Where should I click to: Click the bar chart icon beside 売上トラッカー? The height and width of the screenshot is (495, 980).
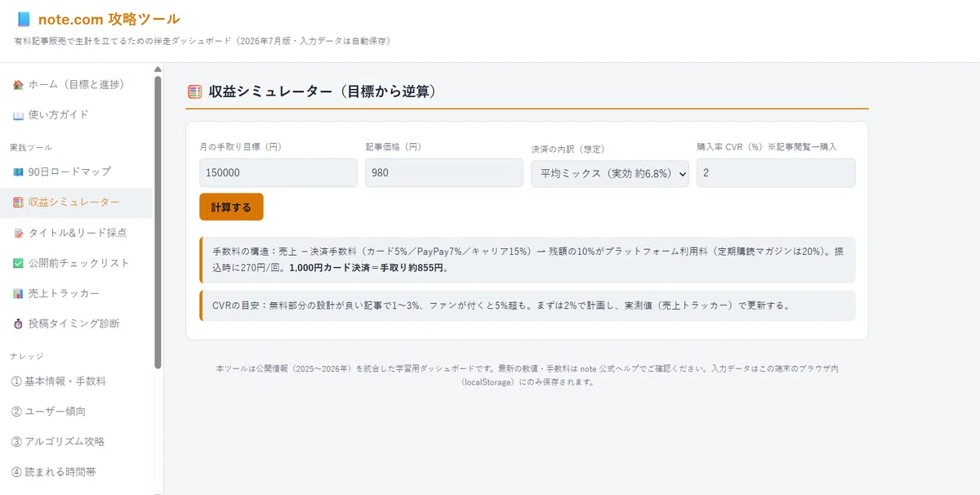pyautogui.click(x=18, y=293)
